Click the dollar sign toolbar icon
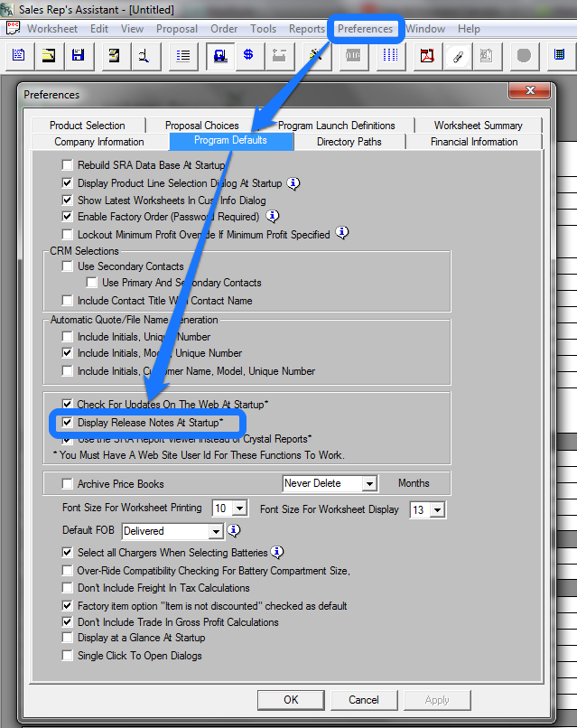 [248, 56]
